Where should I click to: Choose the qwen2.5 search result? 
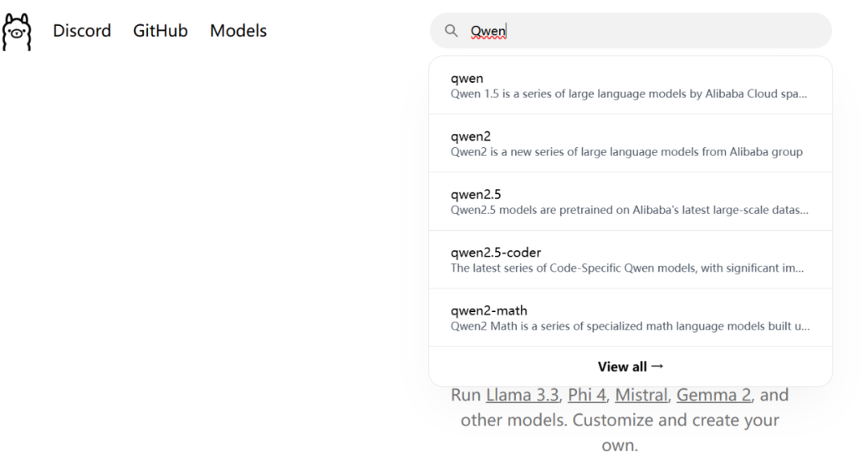(x=631, y=202)
